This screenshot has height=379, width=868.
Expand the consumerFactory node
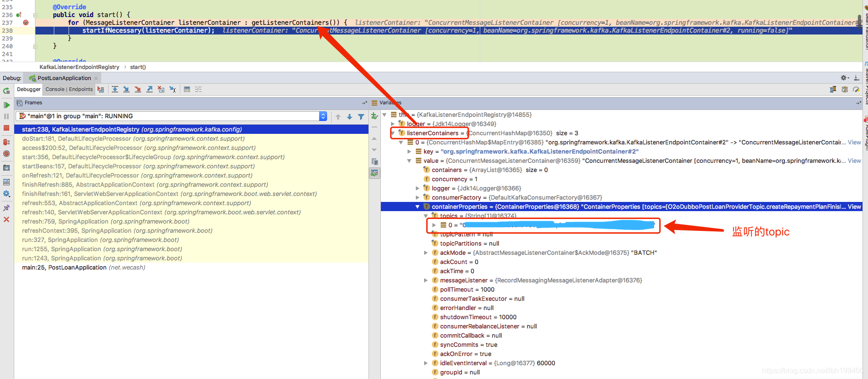[418, 198]
